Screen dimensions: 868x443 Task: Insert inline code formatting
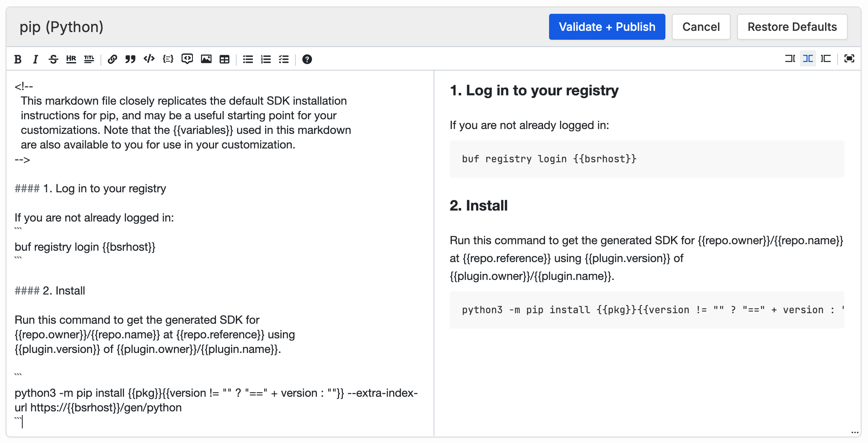coord(149,59)
